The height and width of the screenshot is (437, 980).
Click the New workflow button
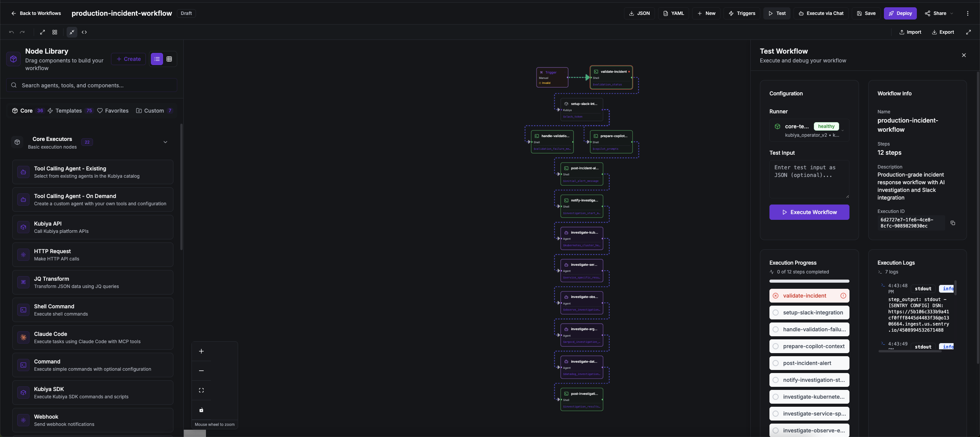click(x=706, y=13)
